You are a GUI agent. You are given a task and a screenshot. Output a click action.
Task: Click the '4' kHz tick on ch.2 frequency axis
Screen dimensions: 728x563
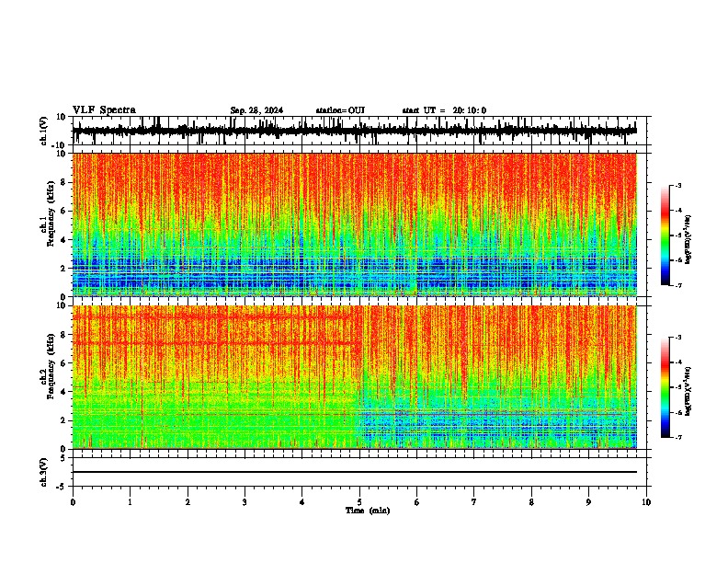pos(64,392)
